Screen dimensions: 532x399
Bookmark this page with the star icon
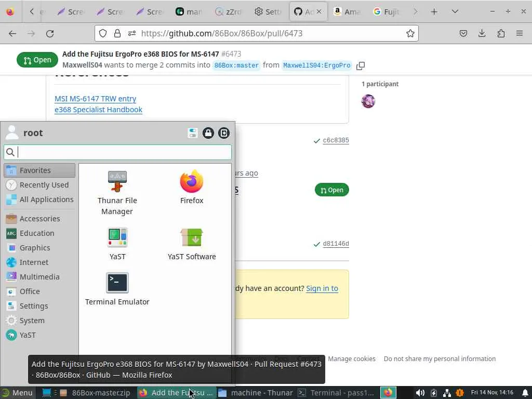click(x=410, y=33)
